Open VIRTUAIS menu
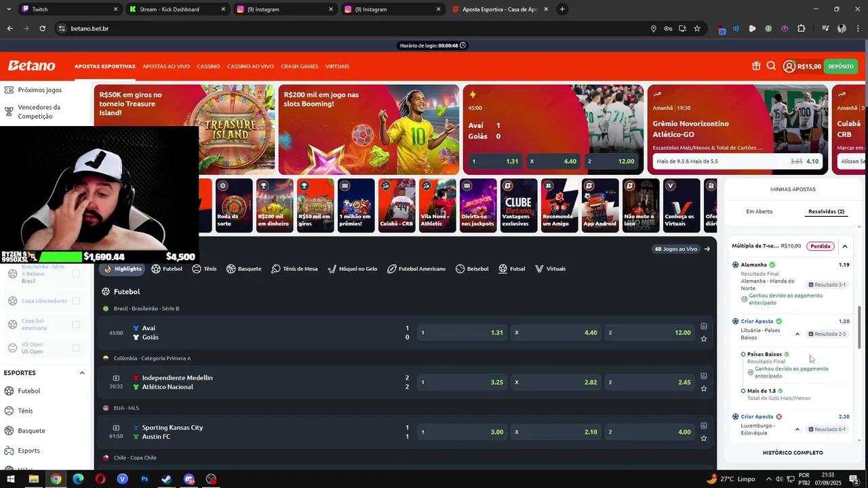The height and width of the screenshot is (488, 868). [x=338, y=66]
